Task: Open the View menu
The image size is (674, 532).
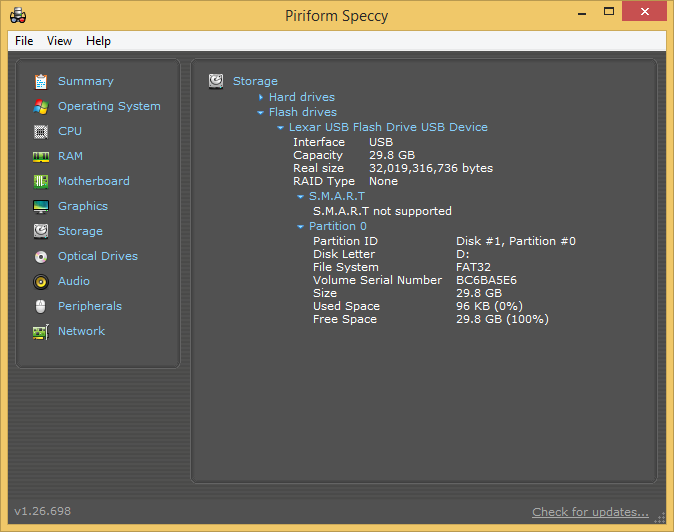Action: pos(59,41)
